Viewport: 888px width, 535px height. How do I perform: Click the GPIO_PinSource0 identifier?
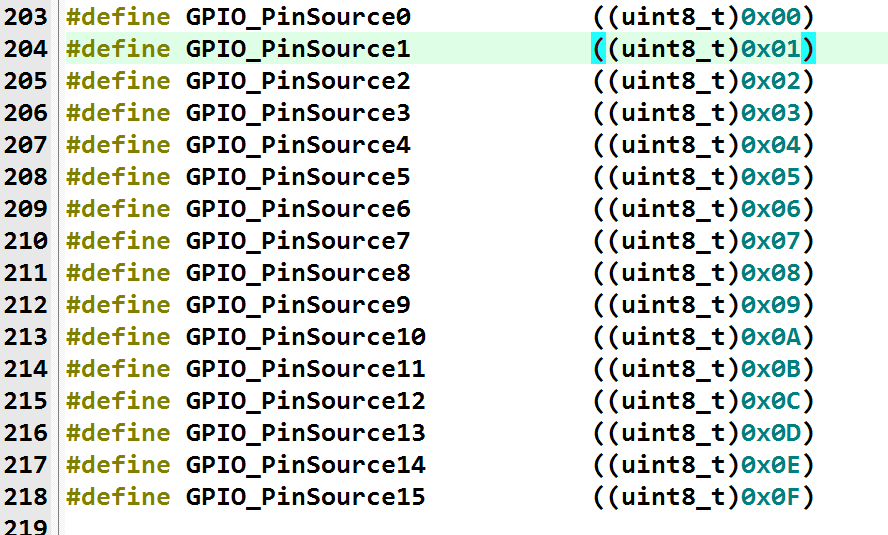[298, 17]
